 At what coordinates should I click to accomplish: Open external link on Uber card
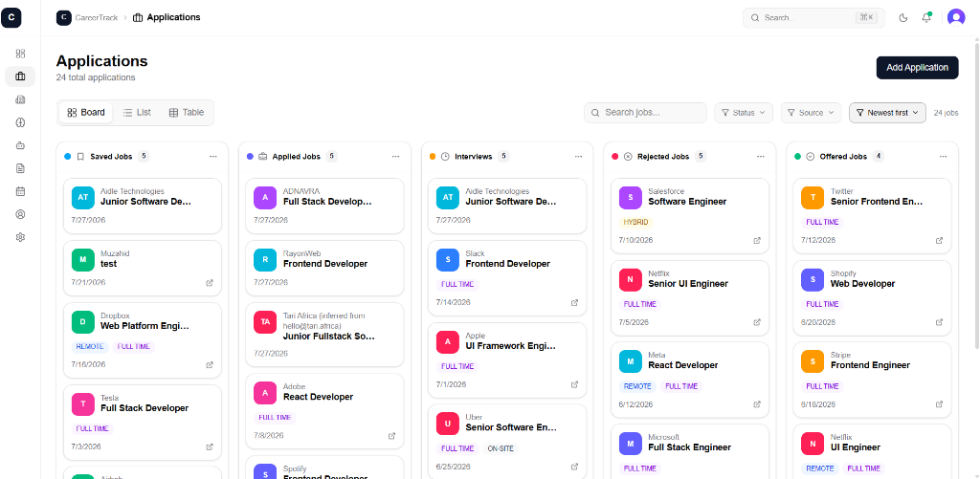(574, 467)
